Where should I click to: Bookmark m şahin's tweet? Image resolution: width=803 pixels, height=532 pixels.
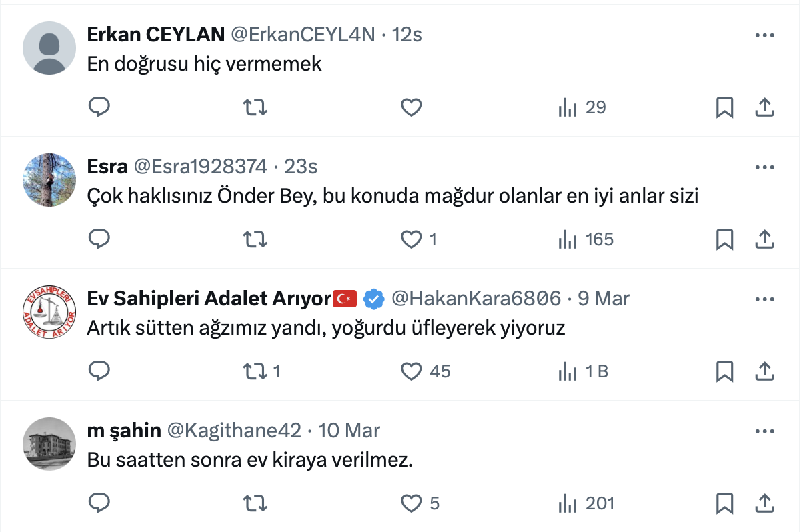pyautogui.click(x=724, y=503)
